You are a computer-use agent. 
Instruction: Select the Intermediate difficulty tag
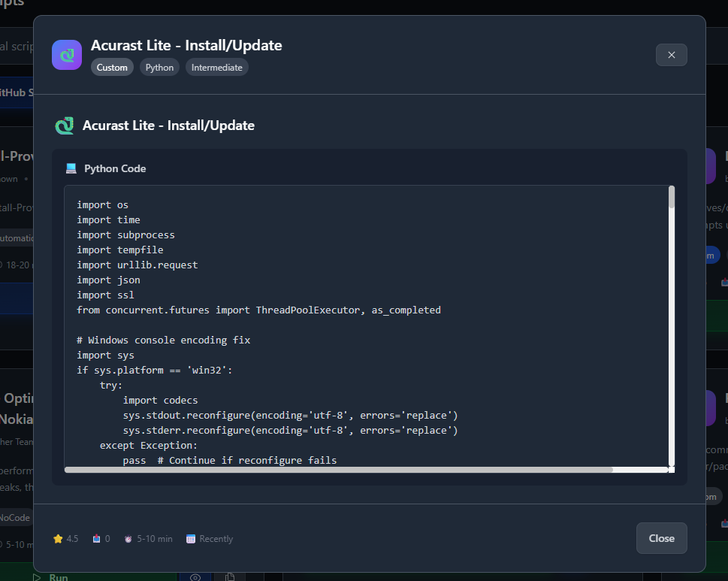[x=216, y=68]
